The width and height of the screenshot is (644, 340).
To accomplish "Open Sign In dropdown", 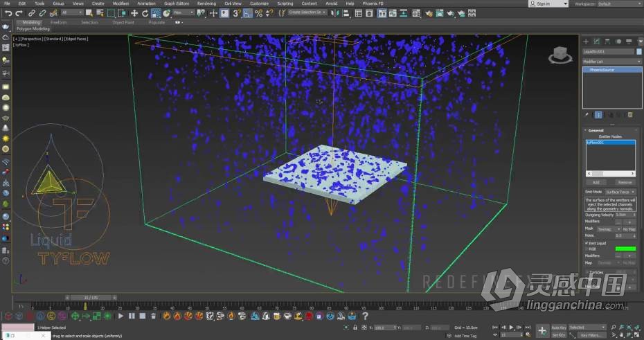I will pyautogui.click(x=548, y=3).
